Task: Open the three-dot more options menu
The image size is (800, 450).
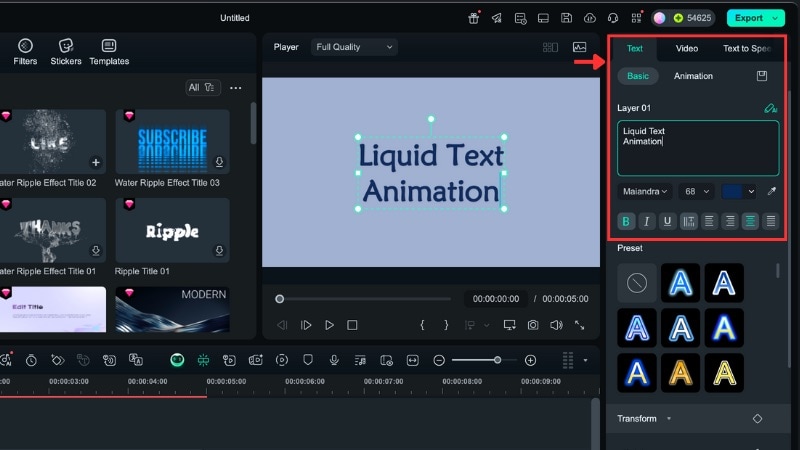Action: (x=236, y=88)
